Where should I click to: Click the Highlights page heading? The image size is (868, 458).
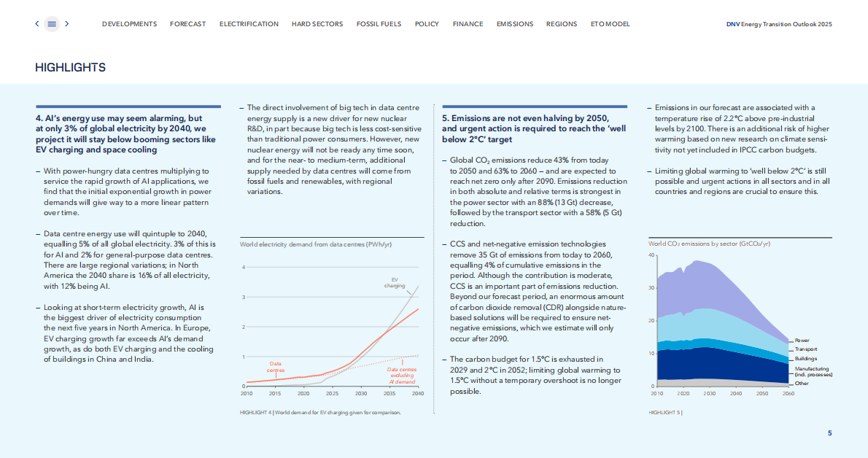point(70,68)
